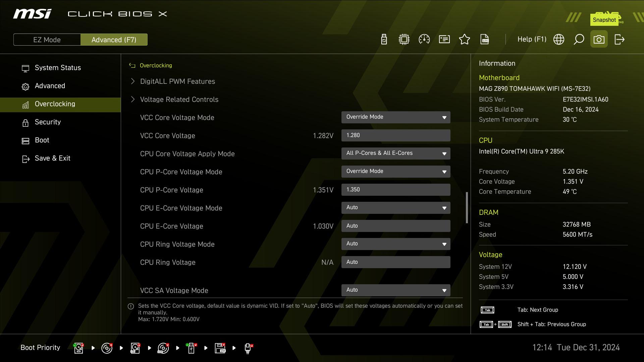Open the M-Flash USB update icon
The width and height of the screenshot is (644, 362).
pos(384,40)
